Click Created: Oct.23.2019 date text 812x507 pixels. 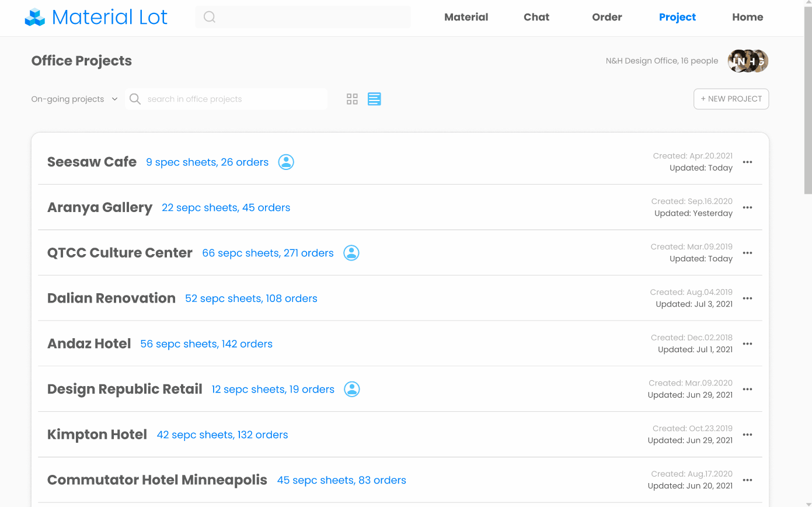693,429
